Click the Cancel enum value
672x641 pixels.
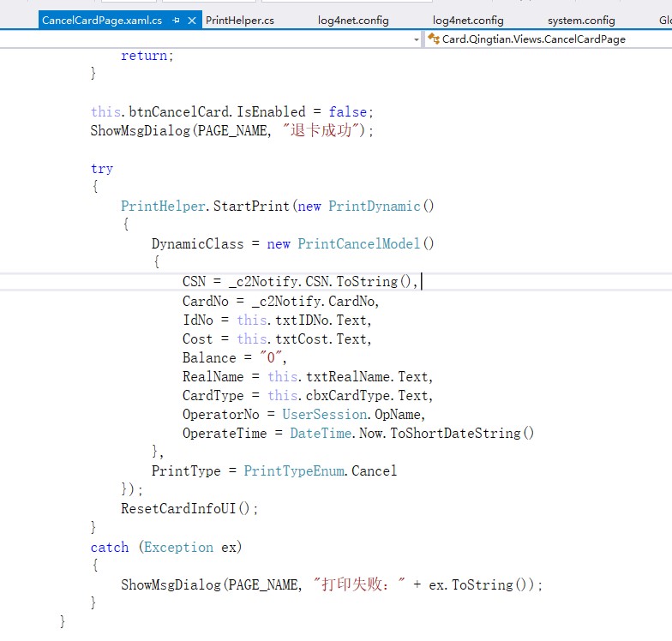pyautogui.click(x=374, y=471)
